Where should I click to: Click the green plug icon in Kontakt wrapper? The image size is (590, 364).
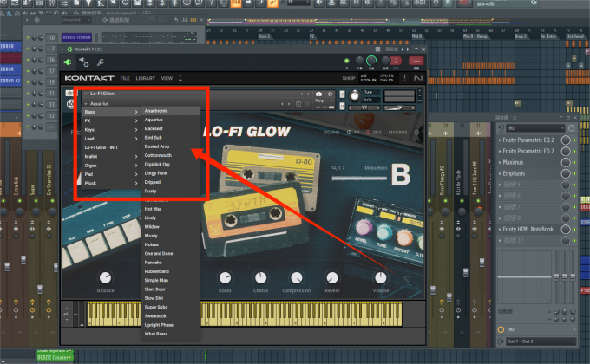68,62
